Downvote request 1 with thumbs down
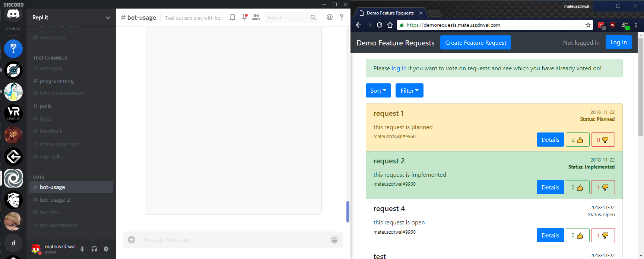Viewport: 644px width, 259px height. click(x=603, y=140)
